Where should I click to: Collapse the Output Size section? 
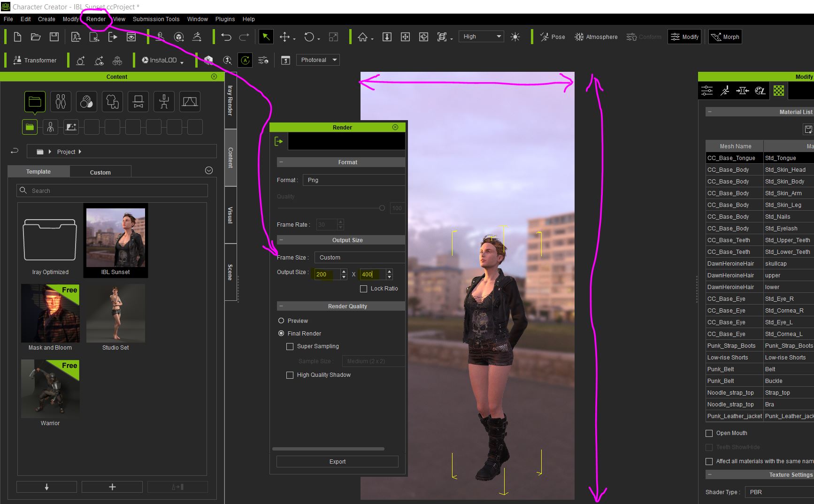tap(281, 240)
